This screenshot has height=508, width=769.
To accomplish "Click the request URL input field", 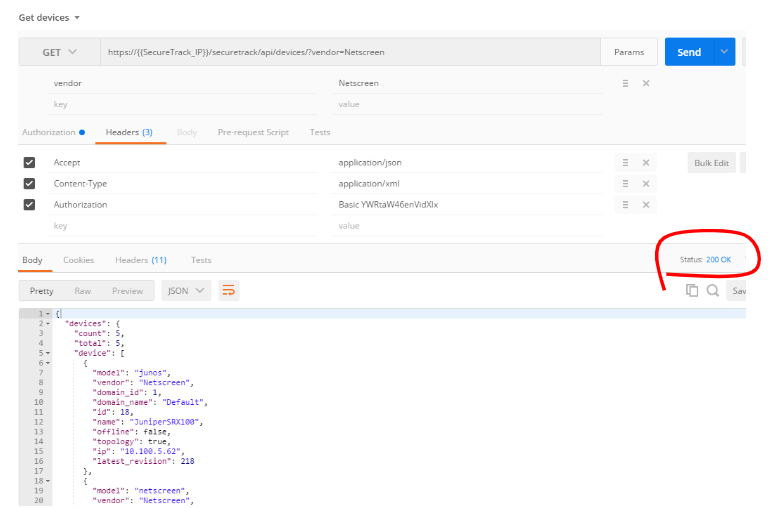I will (x=348, y=52).
